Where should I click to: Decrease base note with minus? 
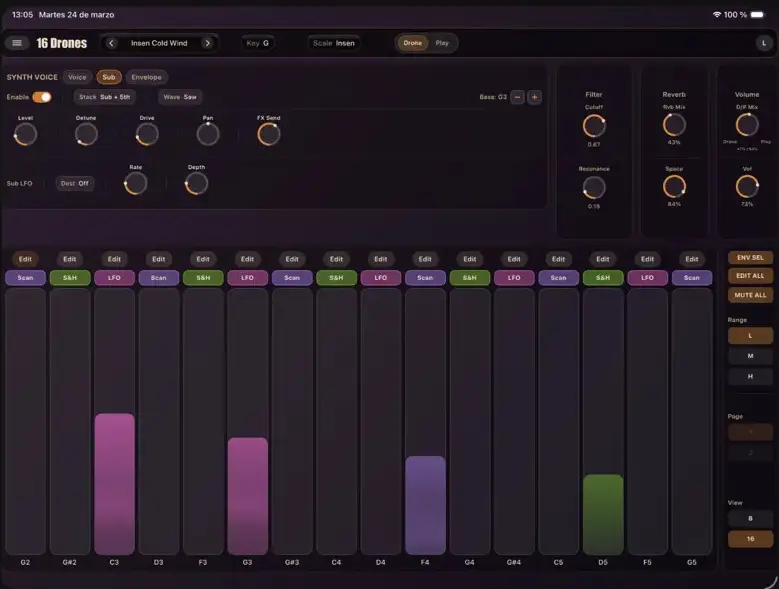coord(517,97)
